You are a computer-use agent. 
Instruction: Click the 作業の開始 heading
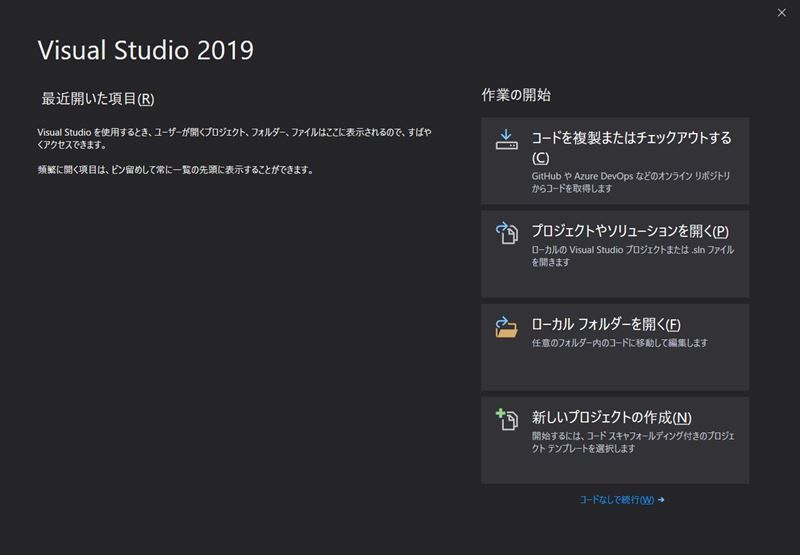(x=516, y=95)
